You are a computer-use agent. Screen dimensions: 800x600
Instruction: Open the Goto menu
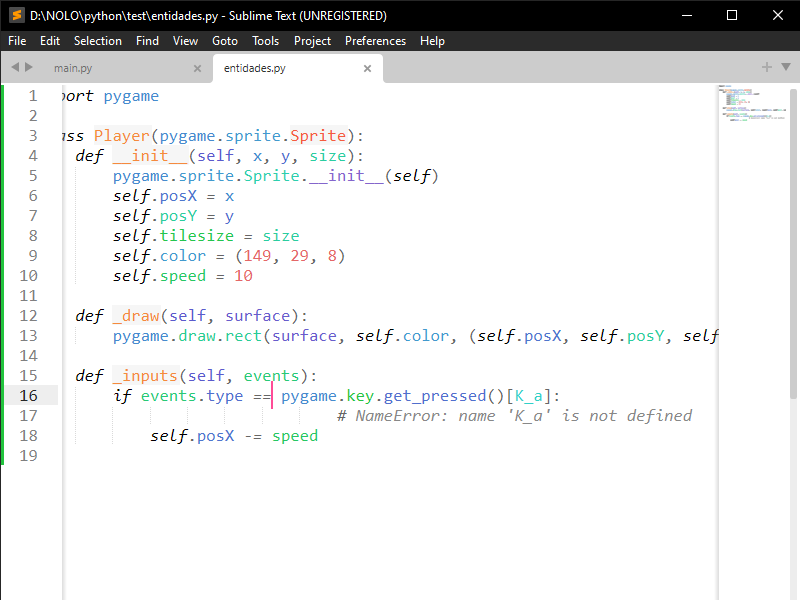[225, 41]
